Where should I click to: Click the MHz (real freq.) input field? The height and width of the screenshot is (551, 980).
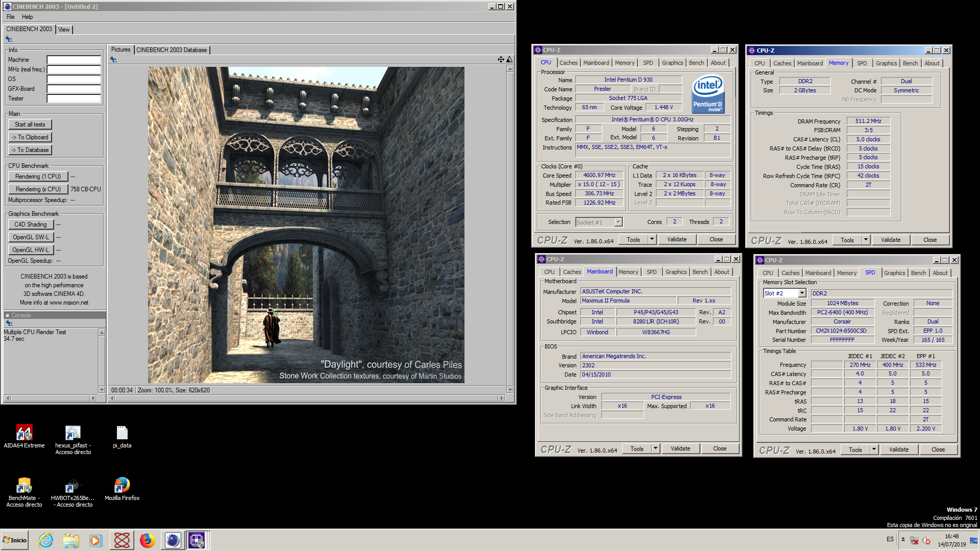[73, 69]
